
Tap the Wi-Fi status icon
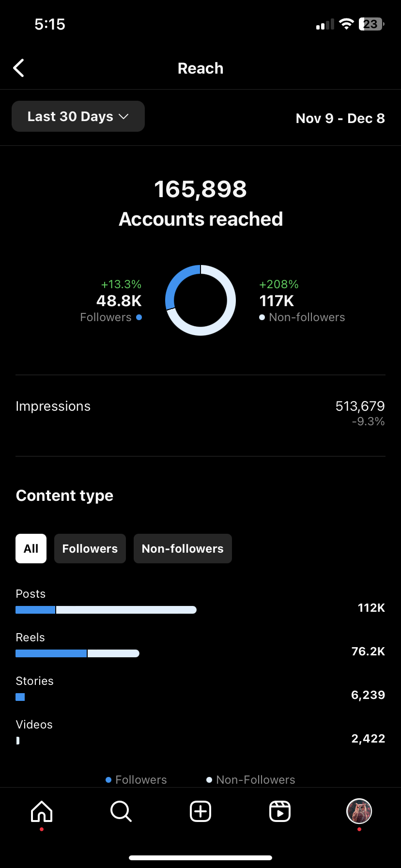[346, 24]
